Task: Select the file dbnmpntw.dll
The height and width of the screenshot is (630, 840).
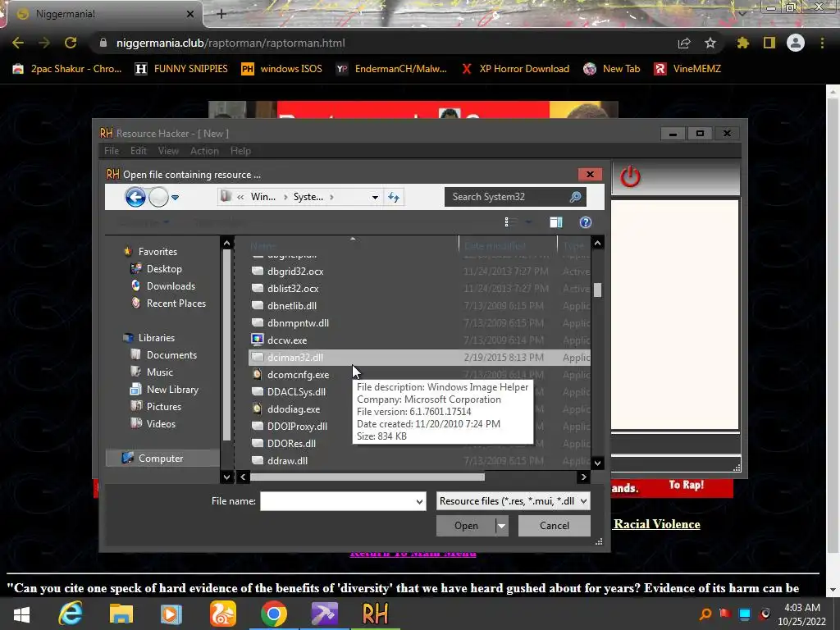Action: click(x=298, y=323)
